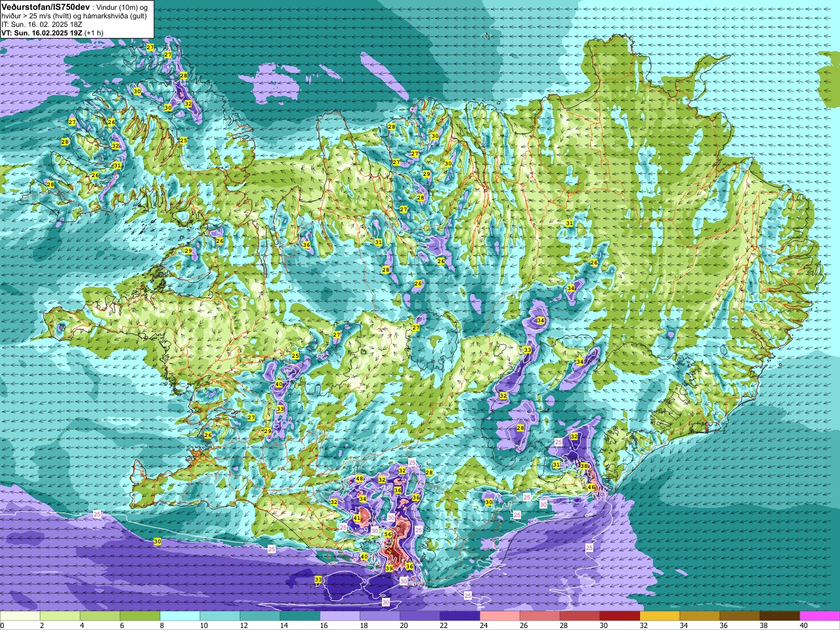Click the yellow 48 gust label
The height and width of the screenshot is (630, 840).
coord(360,479)
